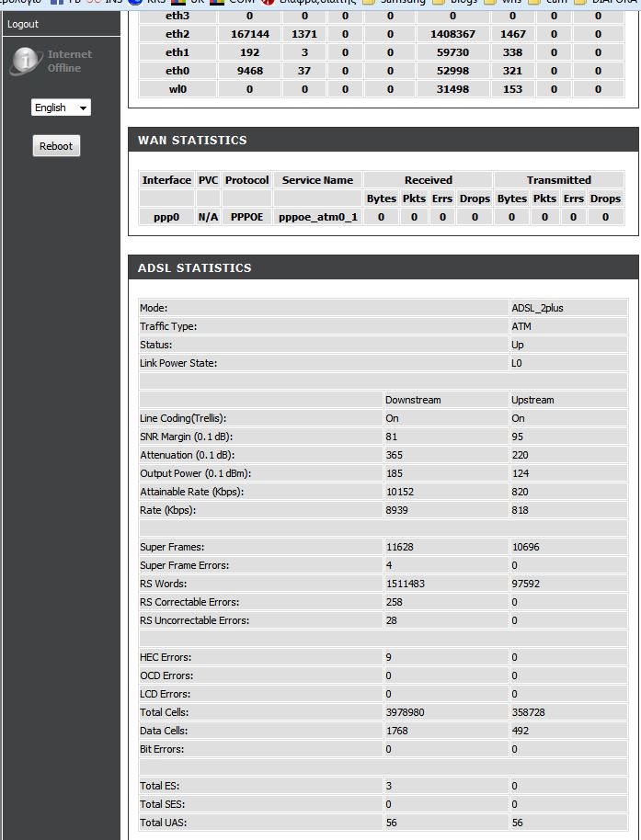The width and height of the screenshot is (641, 840).
Task: Select the eth2 interface row label
Action: click(177, 34)
